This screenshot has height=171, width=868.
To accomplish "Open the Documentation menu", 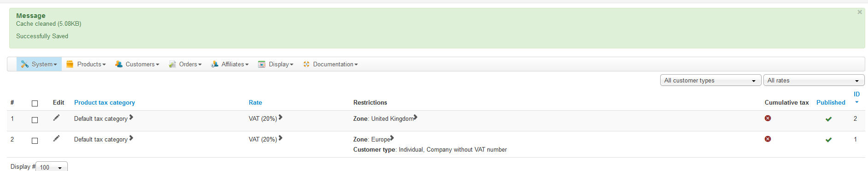I will coord(330,64).
